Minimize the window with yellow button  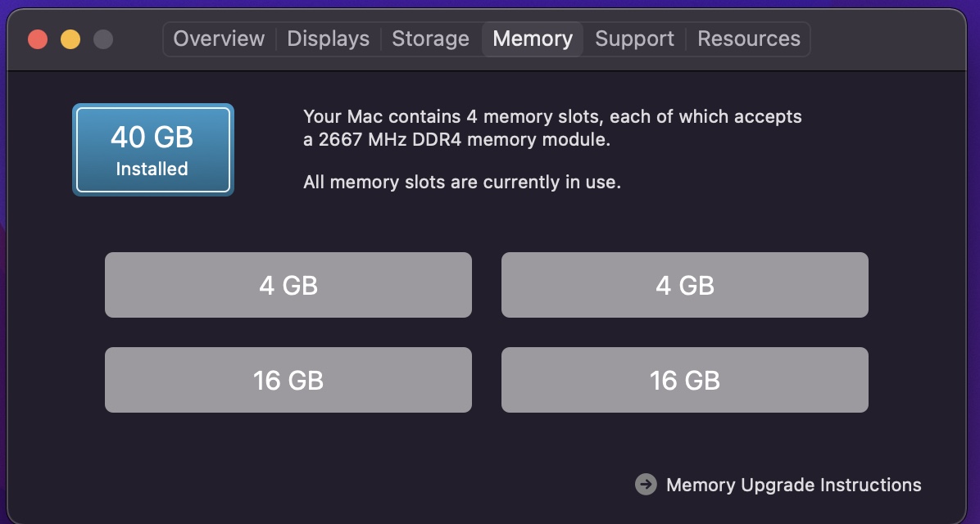(70, 38)
